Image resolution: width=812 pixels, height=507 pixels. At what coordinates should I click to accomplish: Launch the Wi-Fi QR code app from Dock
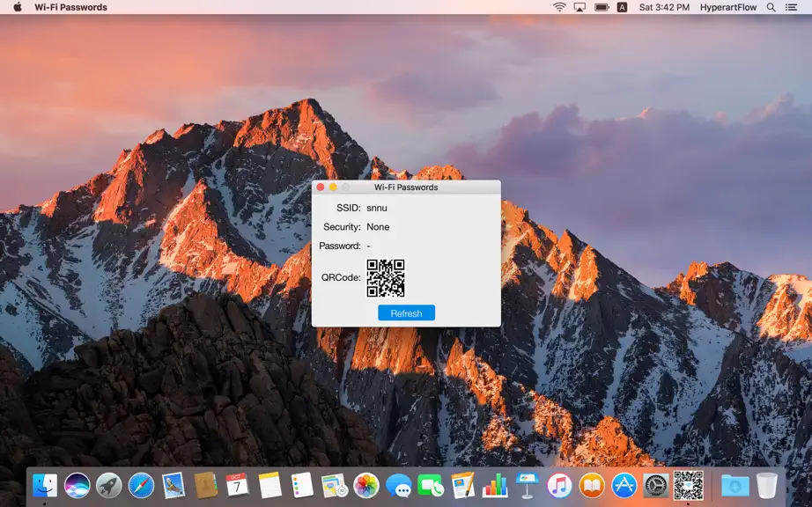pyautogui.click(x=688, y=485)
